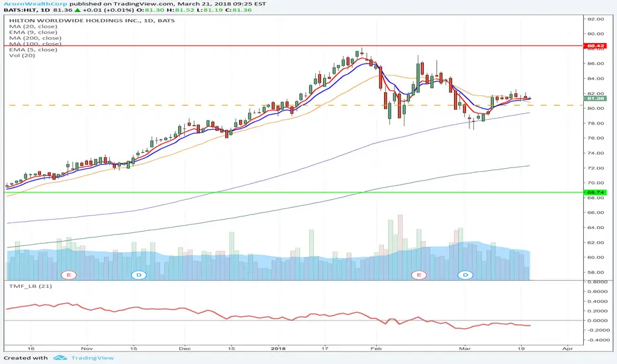
Task: Select the MA (200, close) indicator label
Action: tap(35, 38)
